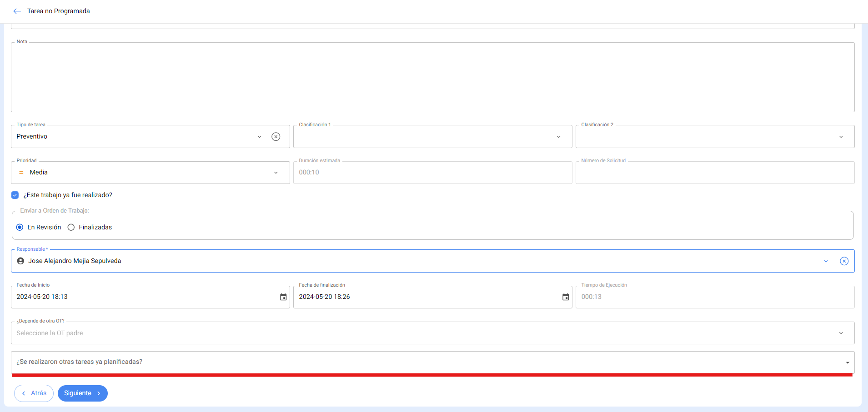Click the Atrás button
Screen dimensions: 868x412
point(34,393)
